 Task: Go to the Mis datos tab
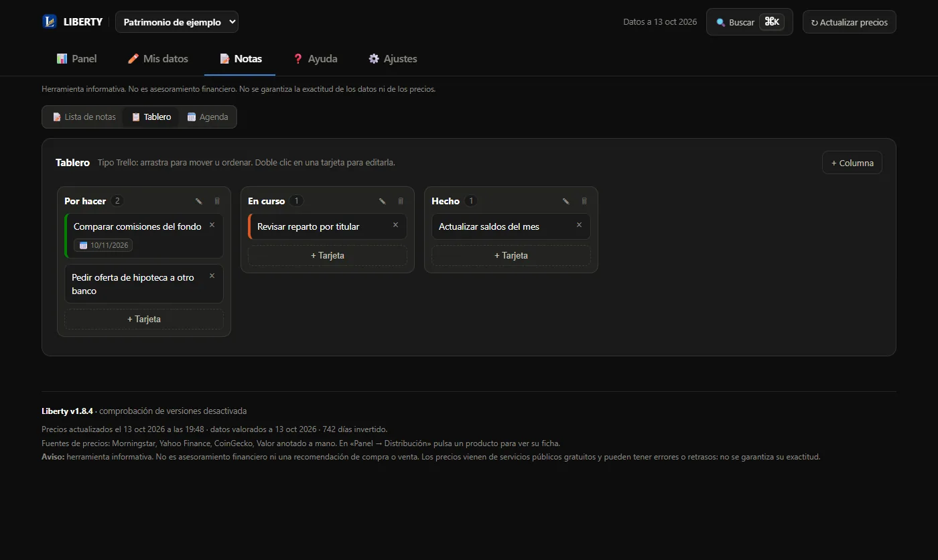(158, 59)
